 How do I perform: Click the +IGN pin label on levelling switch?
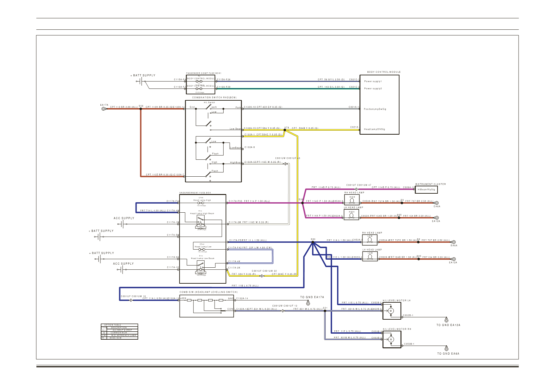(183, 298)
